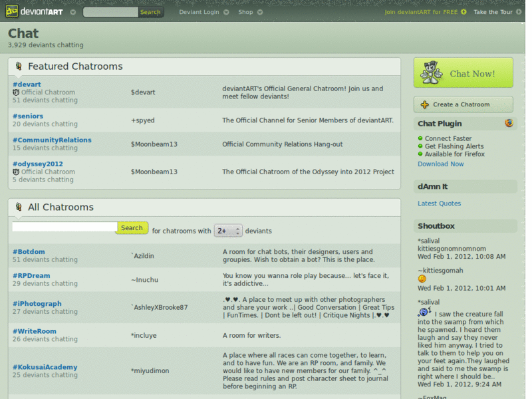Join the #KokusaiAcademy chatroom

[45, 367]
